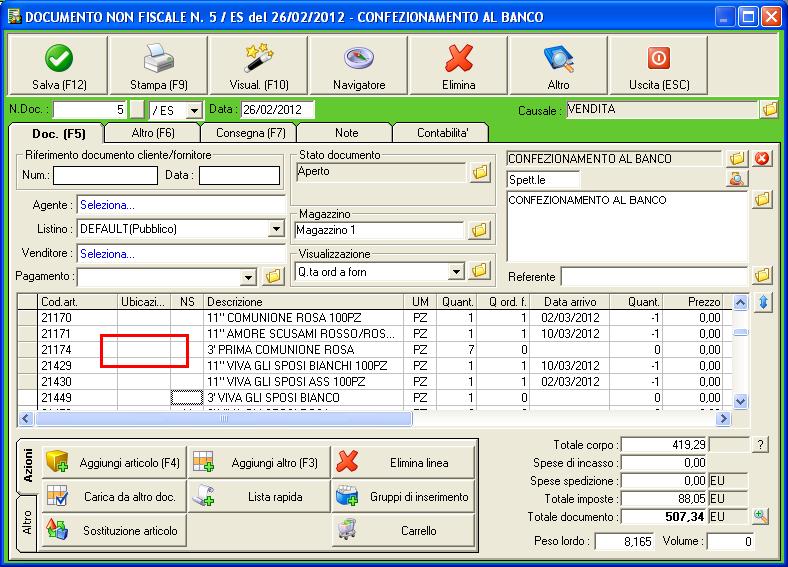The height and width of the screenshot is (567, 788).
Task: Search customer icon beside Spett.le
Action: 737,179
